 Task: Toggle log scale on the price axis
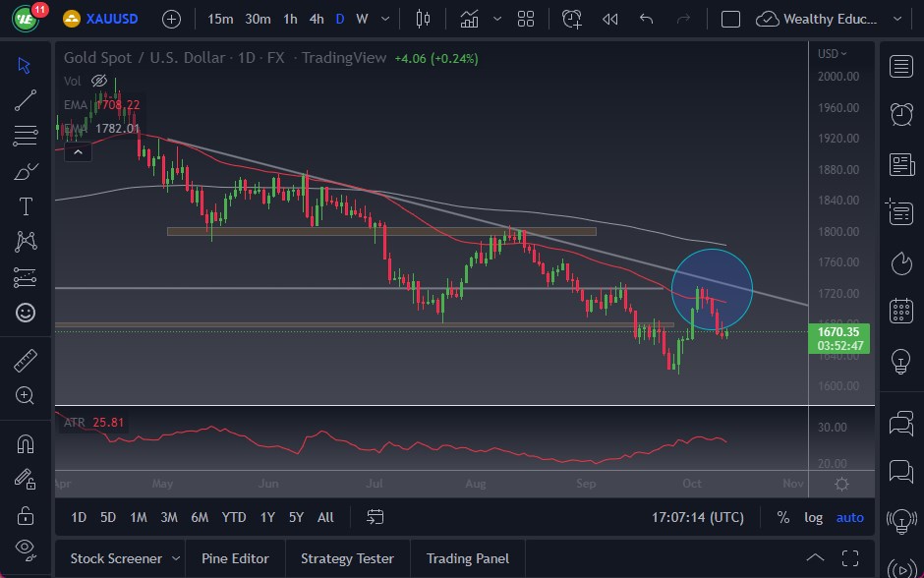(813, 517)
